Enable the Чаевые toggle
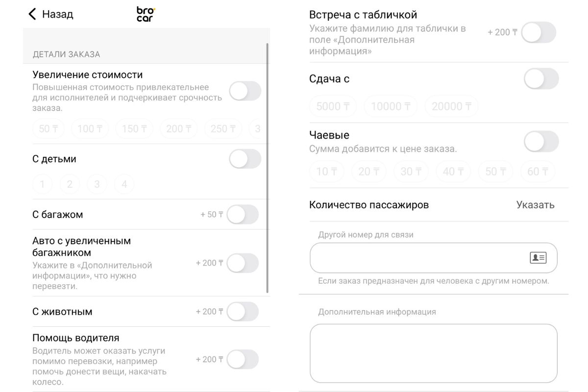The image size is (588, 392). [541, 142]
